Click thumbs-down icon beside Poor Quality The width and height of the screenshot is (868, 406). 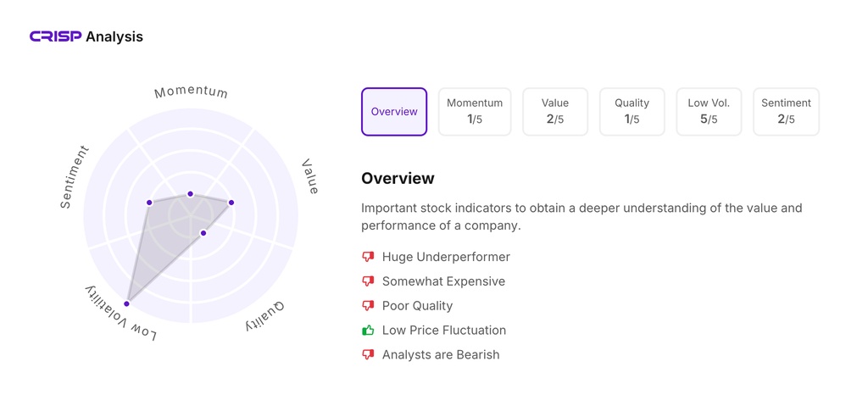point(368,306)
